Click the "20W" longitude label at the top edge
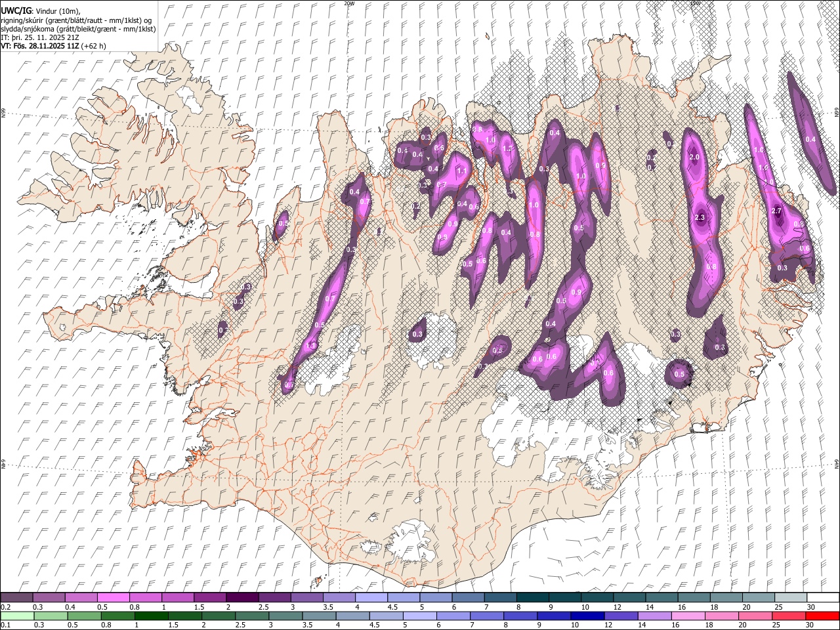Image resolution: width=840 pixels, height=630 pixels. pyautogui.click(x=349, y=3)
